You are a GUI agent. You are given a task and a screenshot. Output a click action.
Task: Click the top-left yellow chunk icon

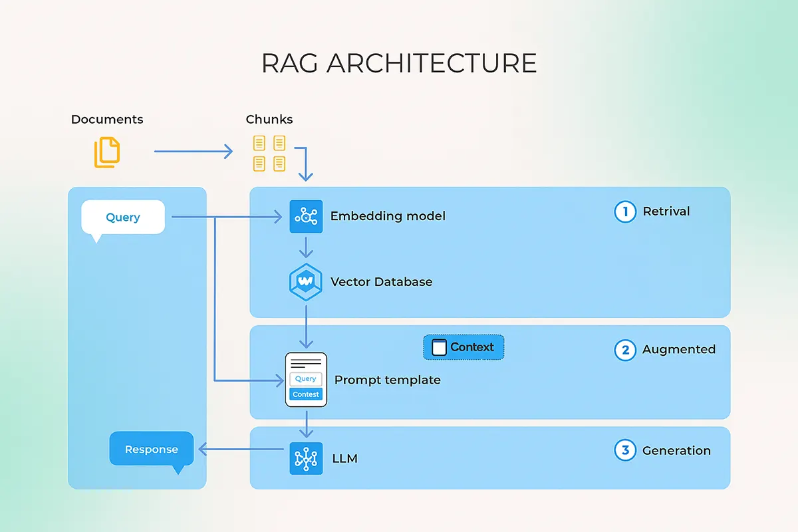(x=259, y=143)
